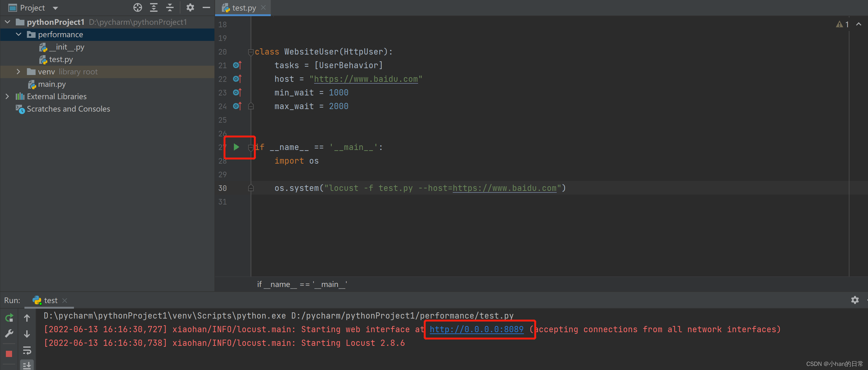Image resolution: width=868 pixels, height=370 pixels.
Task: Collapse the performance folder
Action: 19,34
